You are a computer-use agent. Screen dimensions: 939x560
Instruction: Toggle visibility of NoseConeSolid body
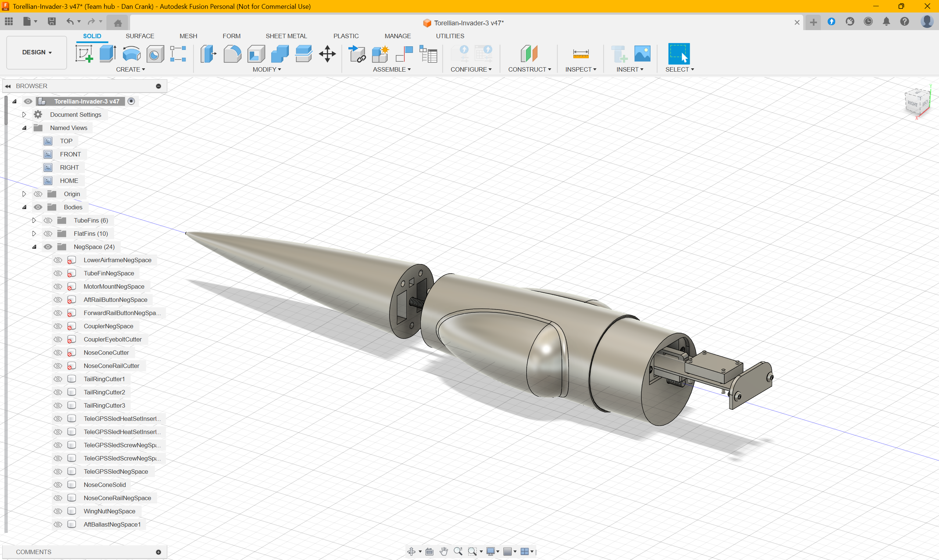(58, 485)
